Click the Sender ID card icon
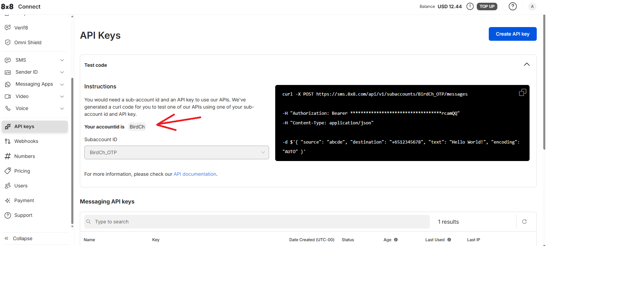The width and height of the screenshot is (644, 284). click(8, 72)
